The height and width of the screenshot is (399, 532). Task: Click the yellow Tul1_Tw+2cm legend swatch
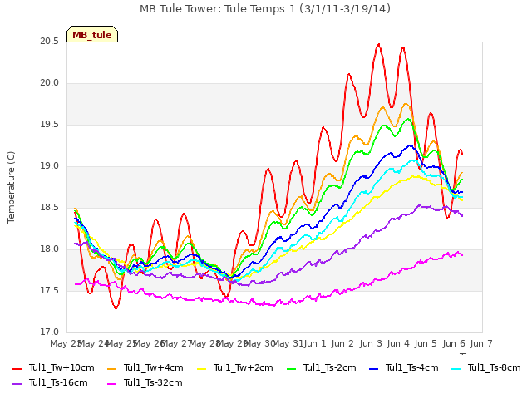tap(201, 369)
